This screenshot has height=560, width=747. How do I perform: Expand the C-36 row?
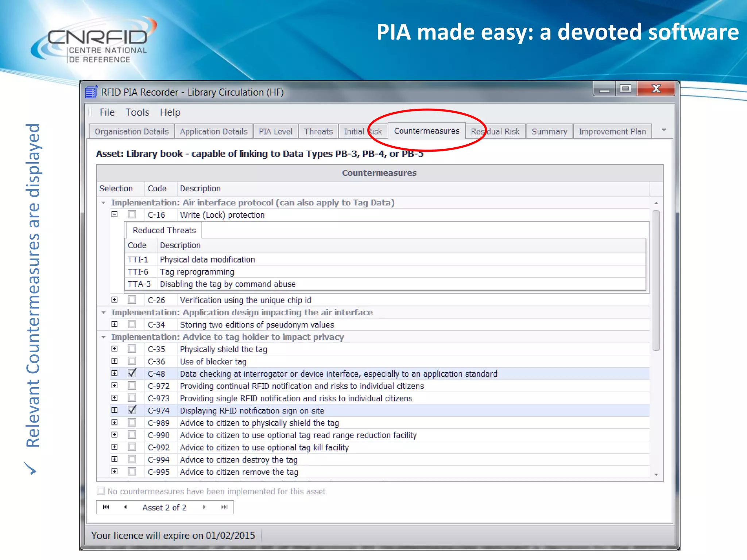click(115, 361)
